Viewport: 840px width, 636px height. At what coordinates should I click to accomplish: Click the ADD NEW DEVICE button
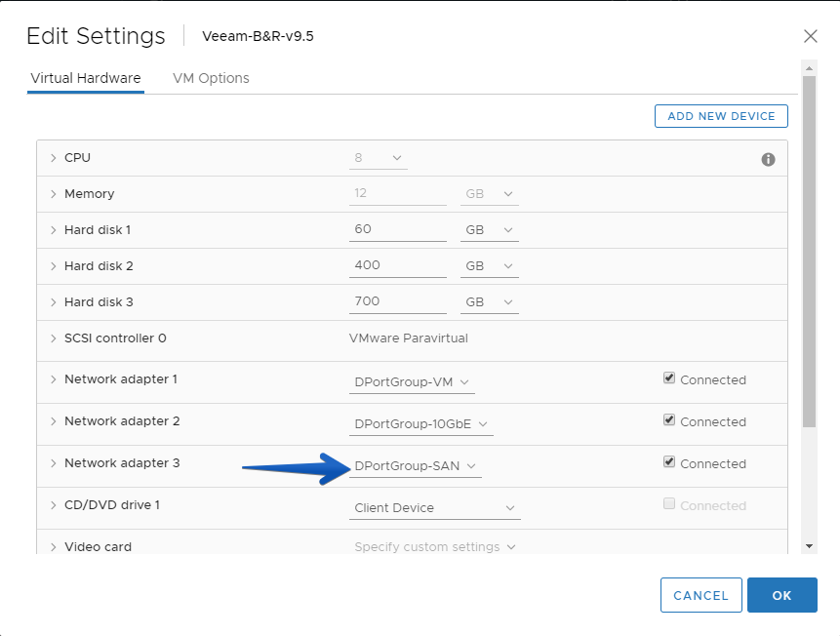coord(721,116)
